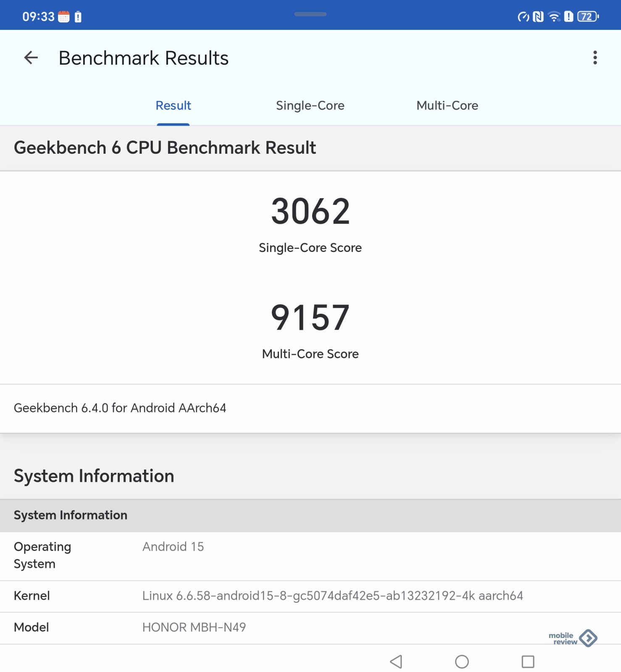Tap the Wi-Fi status icon
621x672 pixels.
pyautogui.click(x=554, y=17)
